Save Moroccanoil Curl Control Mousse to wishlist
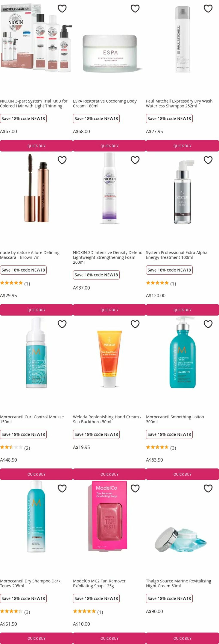Image resolution: width=219 pixels, height=644 pixels. coord(62,324)
